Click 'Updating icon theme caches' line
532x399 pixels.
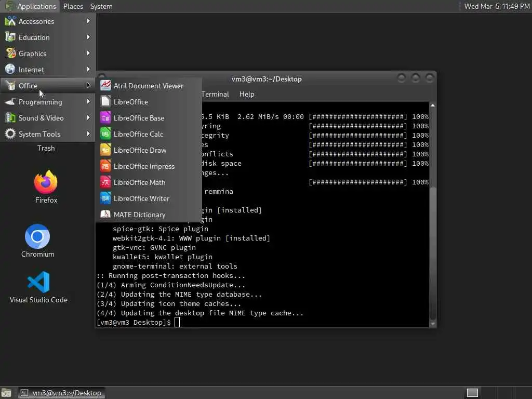click(169, 303)
